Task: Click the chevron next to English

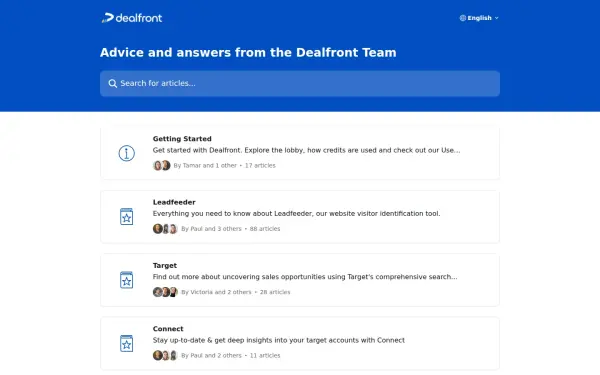Action: [496, 18]
